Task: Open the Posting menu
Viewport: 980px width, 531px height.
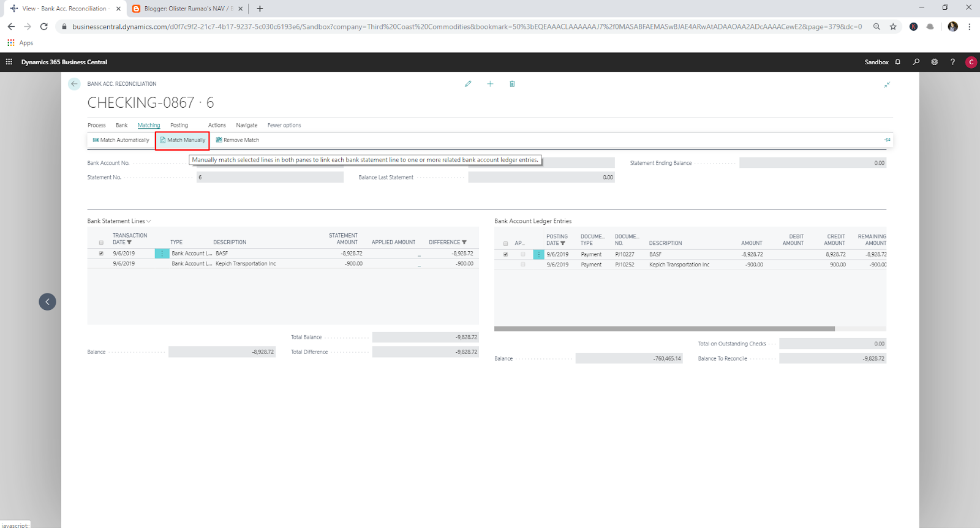Action: (179, 125)
